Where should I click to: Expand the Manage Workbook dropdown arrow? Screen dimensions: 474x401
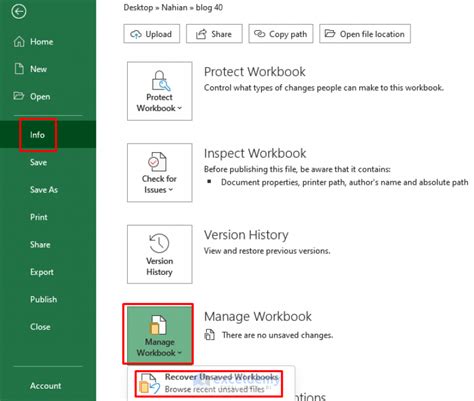click(180, 353)
